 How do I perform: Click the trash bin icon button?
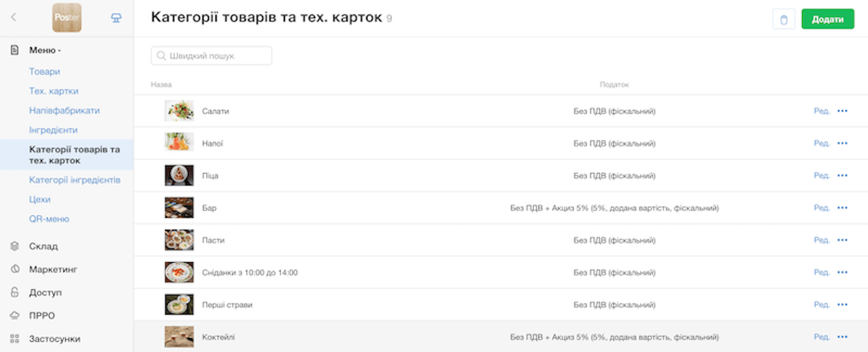pos(783,20)
